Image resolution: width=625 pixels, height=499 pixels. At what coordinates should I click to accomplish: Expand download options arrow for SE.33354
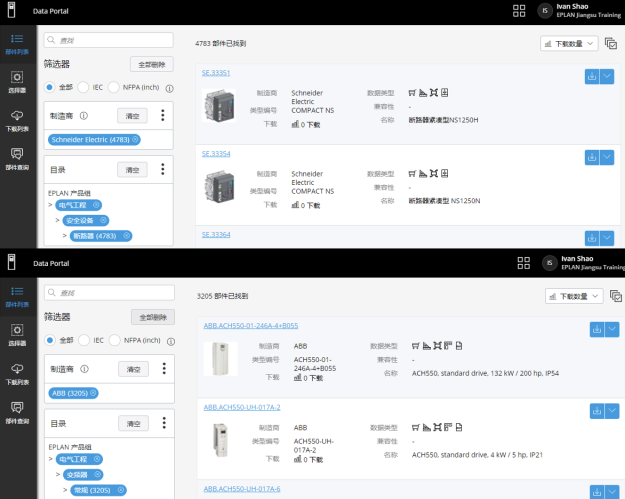click(607, 157)
